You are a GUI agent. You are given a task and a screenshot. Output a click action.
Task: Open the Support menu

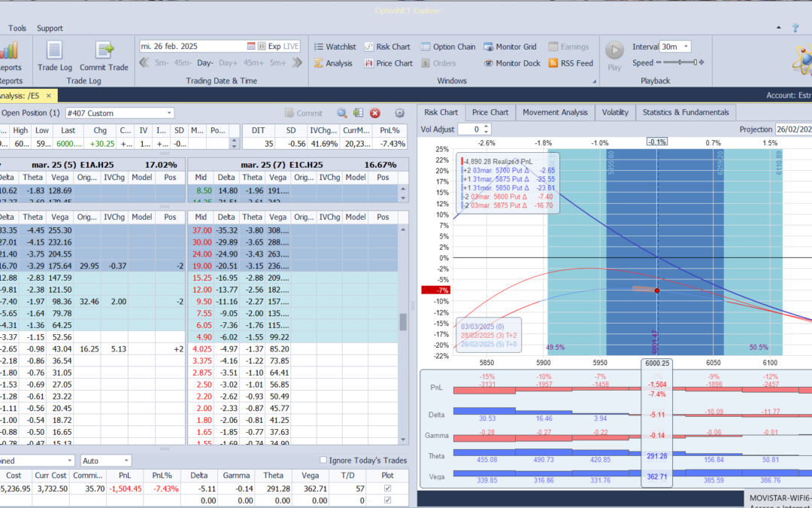(50, 28)
